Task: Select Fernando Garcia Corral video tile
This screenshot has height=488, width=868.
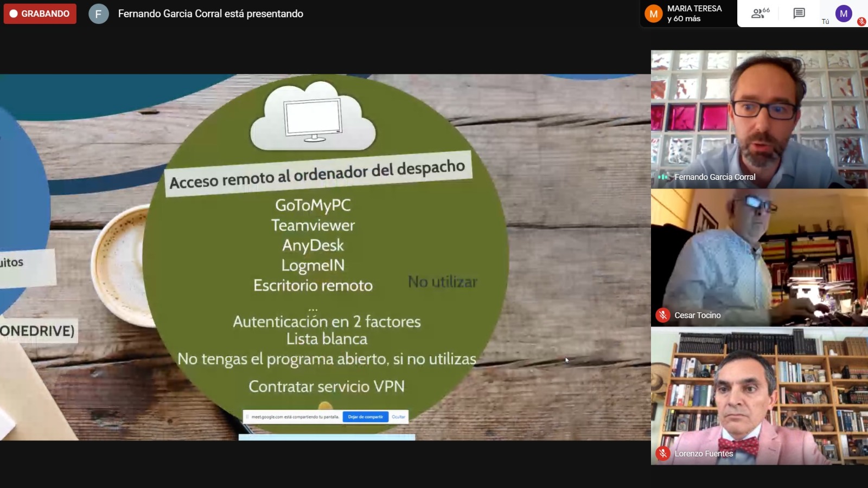Action: point(759,119)
